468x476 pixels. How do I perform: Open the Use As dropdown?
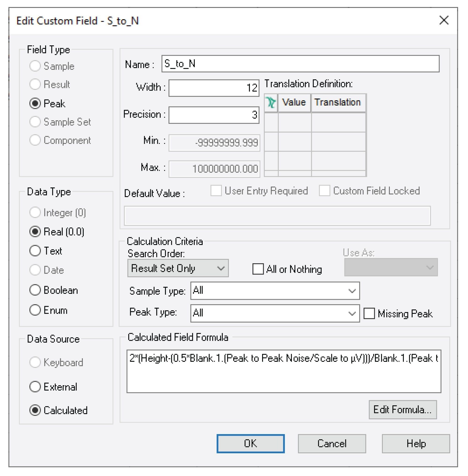click(x=391, y=267)
